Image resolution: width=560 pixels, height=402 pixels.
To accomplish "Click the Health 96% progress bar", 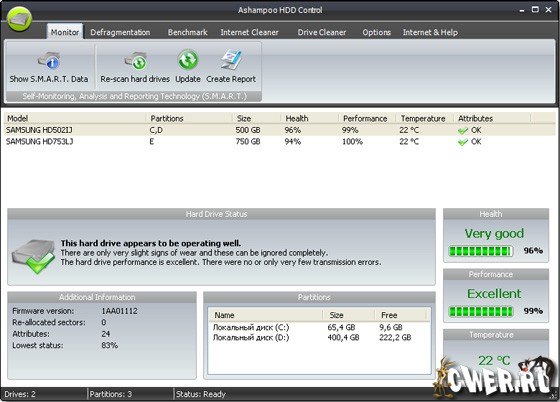I will 481,251.
